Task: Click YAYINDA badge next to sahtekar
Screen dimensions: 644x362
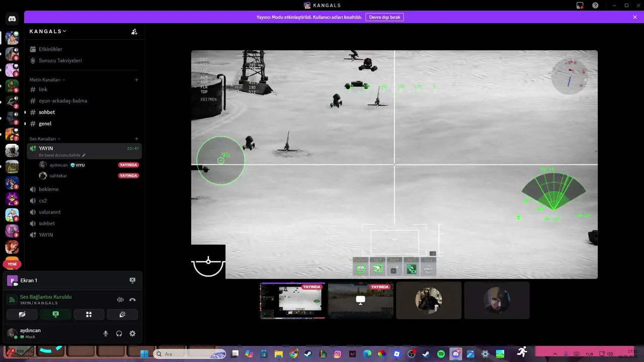Action: (x=128, y=176)
